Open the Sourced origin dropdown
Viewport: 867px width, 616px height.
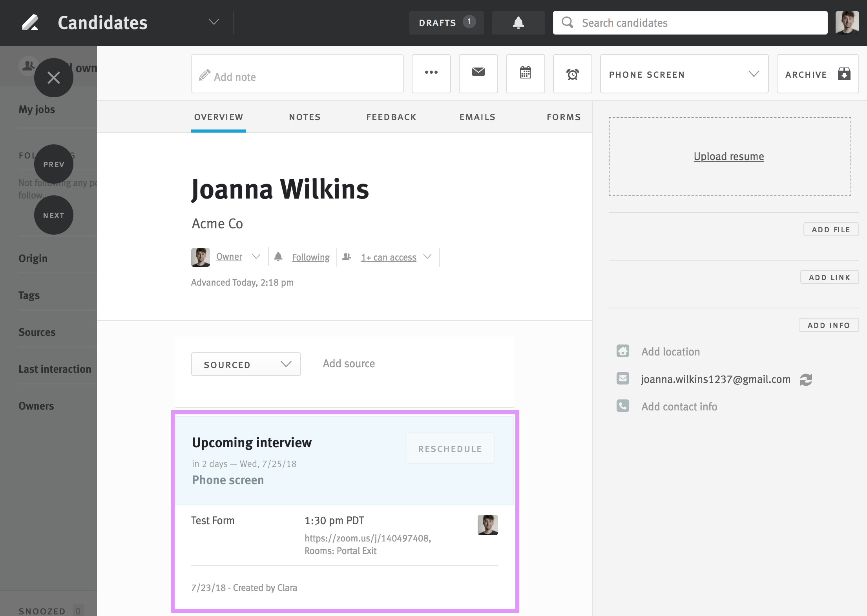pos(246,364)
